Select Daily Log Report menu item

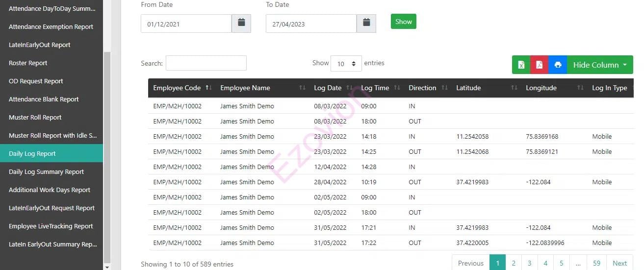[52, 153]
